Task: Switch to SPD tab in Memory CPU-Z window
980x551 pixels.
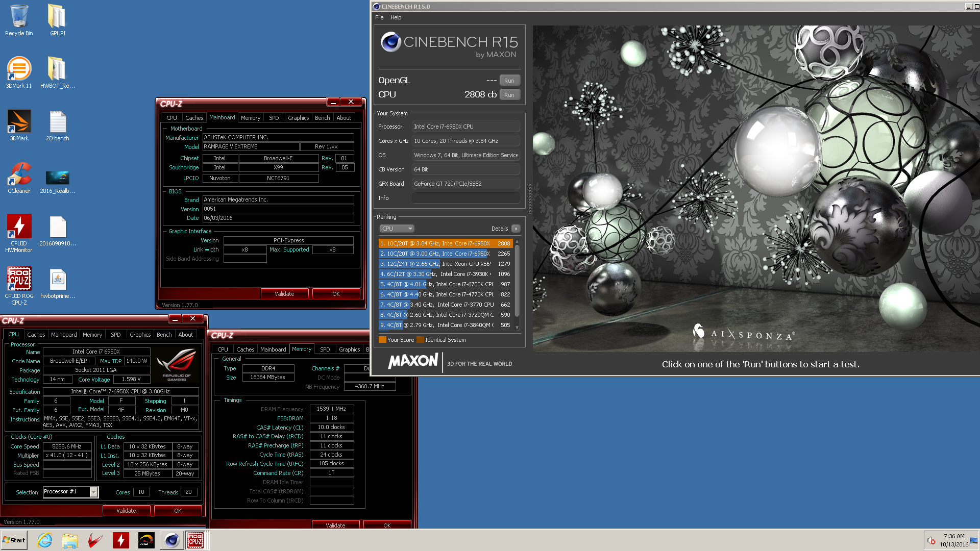Action: tap(325, 349)
